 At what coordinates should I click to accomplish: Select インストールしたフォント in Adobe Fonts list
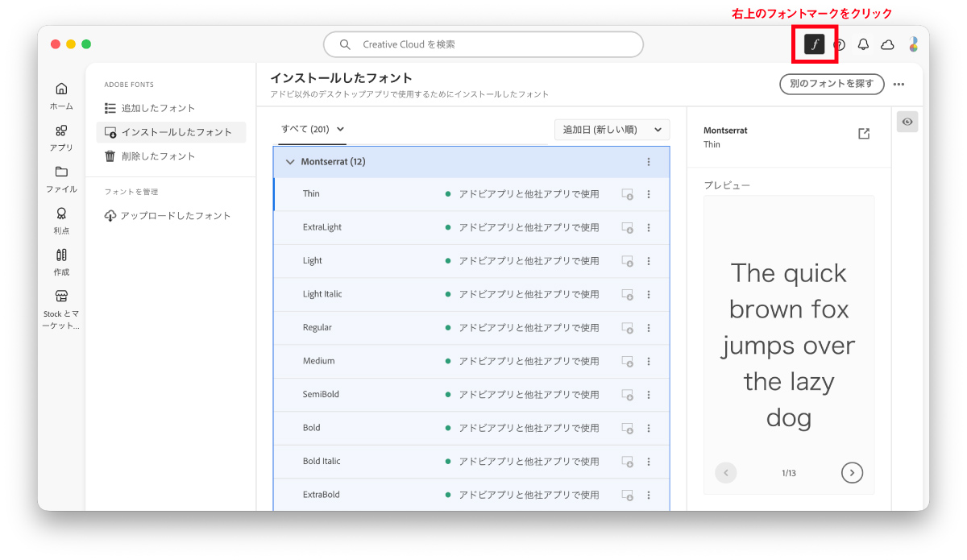coord(171,132)
